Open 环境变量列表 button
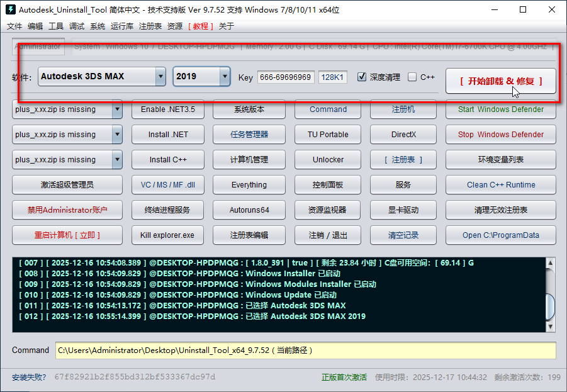 pos(500,159)
